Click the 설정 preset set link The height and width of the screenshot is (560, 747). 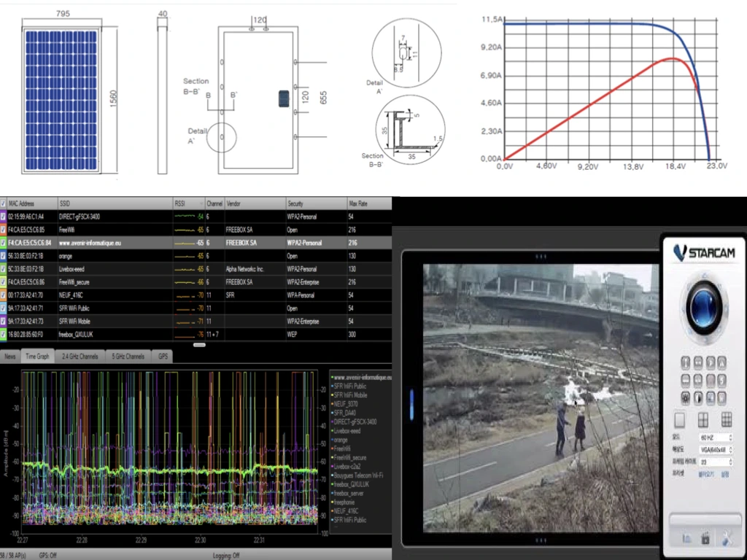point(726,475)
